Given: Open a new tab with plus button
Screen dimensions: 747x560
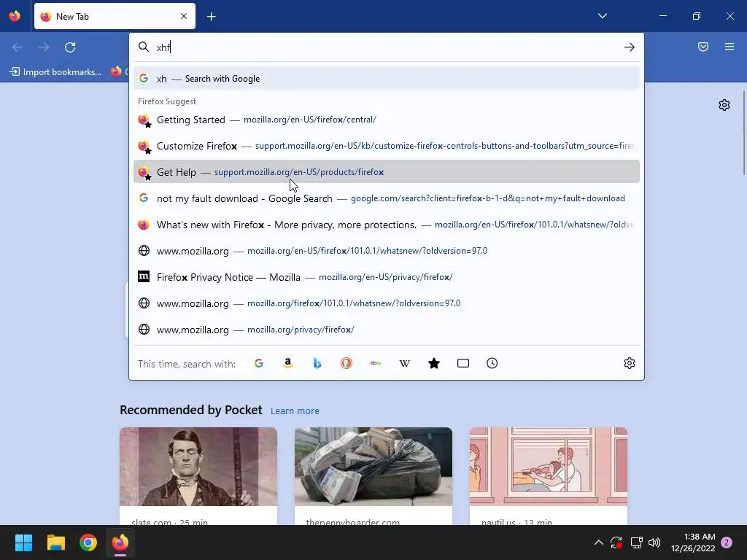Looking at the screenshot, I should click(211, 17).
